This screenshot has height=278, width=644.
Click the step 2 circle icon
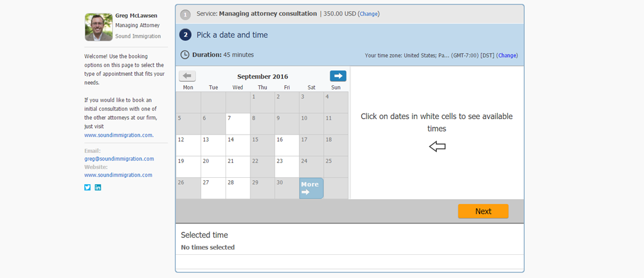click(185, 35)
